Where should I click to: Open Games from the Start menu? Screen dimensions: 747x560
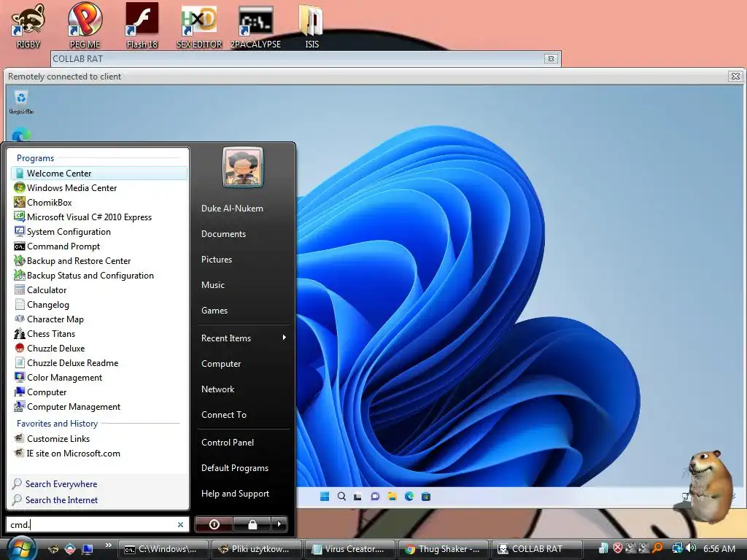214,311
